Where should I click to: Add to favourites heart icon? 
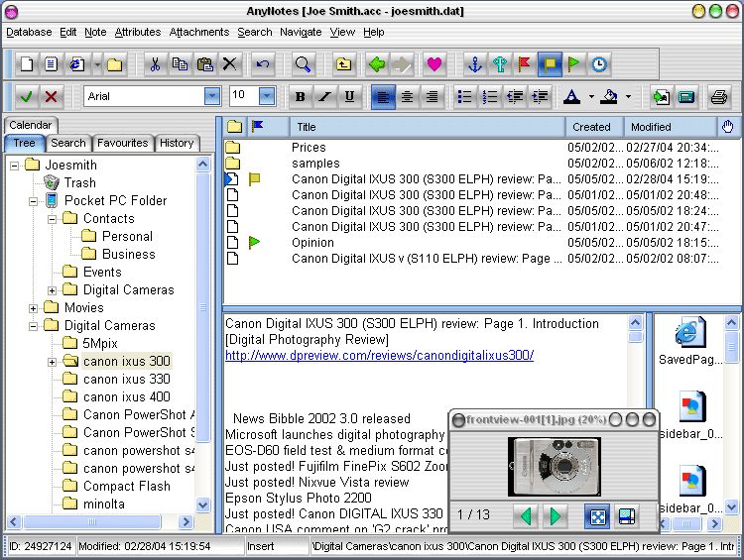(x=434, y=64)
